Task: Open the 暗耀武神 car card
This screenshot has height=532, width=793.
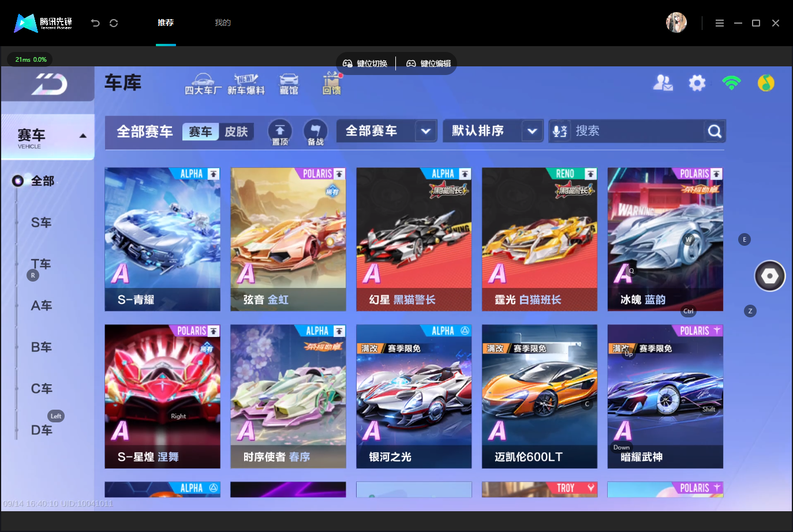Action: click(665, 396)
